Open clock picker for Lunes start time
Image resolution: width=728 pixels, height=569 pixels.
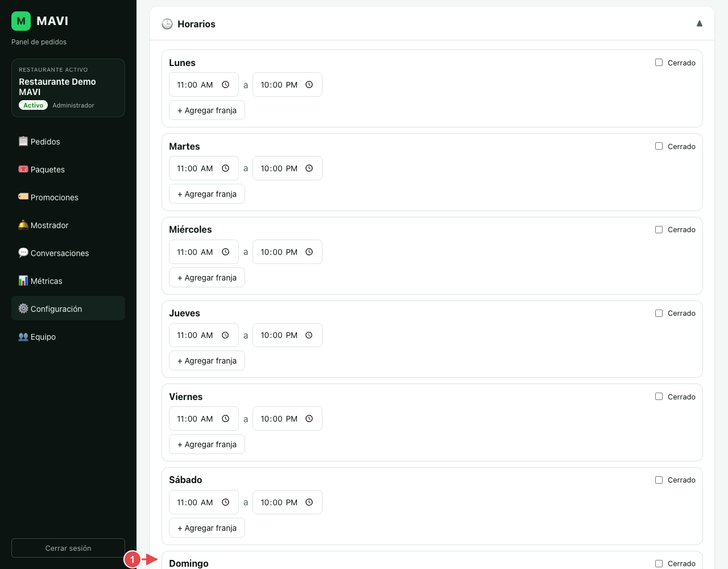pos(225,85)
